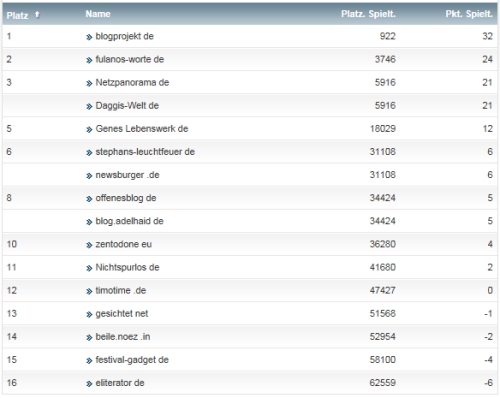Viewport: 500px width, 398px height.
Task: Select points value -4 in festival-gadget row
Action: [488, 360]
